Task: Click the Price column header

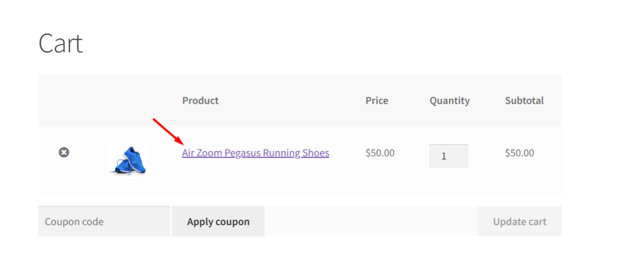Action: (x=377, y=101)
